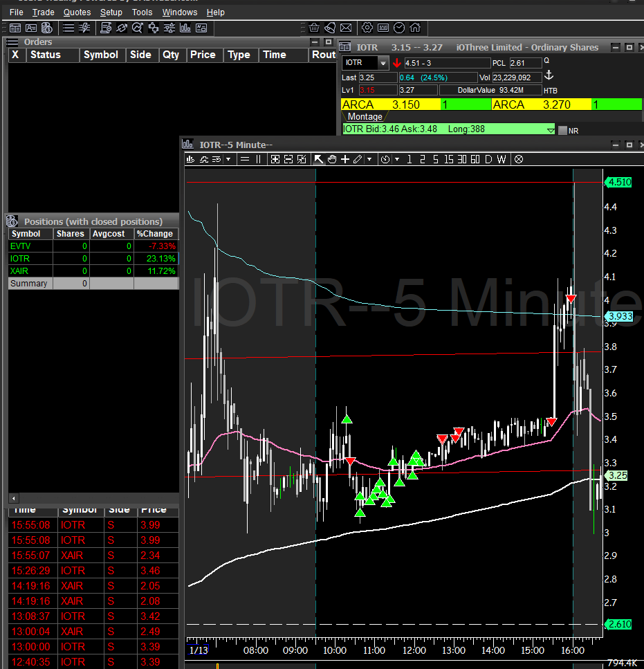Open hotkeys keyboard icon

tap(383, 28)
